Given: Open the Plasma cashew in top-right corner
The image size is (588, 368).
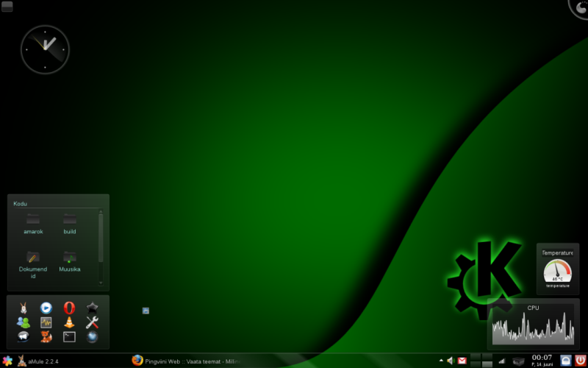Looking at the screenshot, I should click(579, 8).
